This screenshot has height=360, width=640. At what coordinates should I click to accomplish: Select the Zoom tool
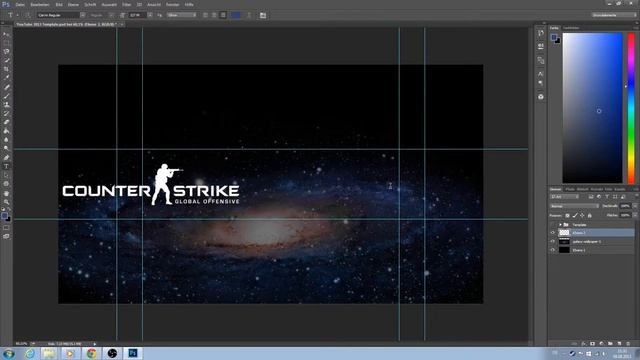6,202
